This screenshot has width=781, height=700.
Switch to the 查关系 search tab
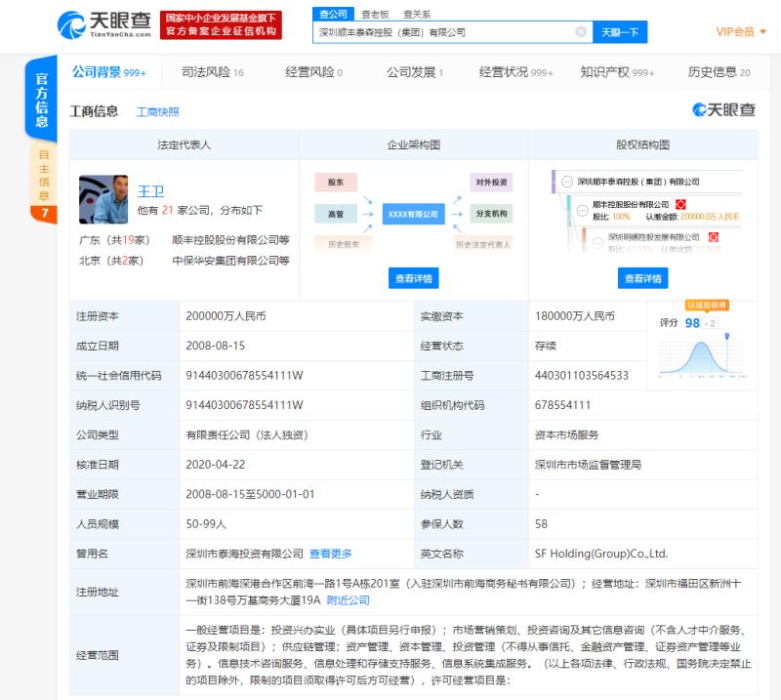[x=417, y=15]
